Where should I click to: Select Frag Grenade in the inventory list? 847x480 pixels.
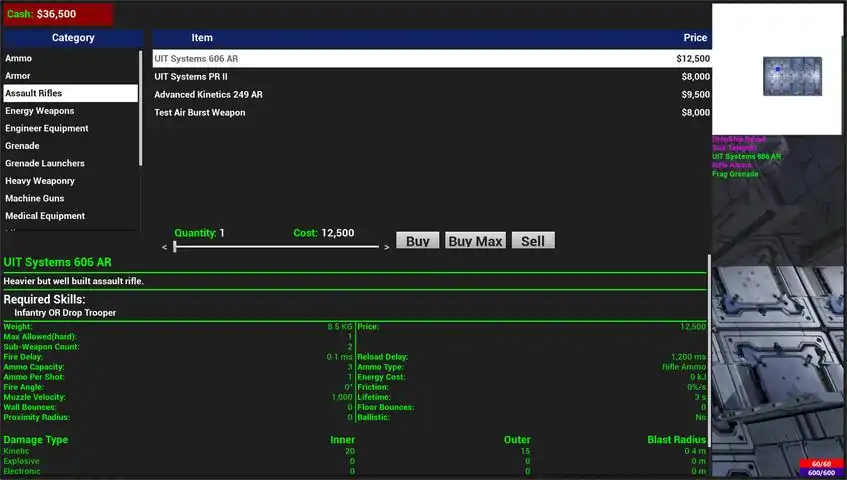click(735, 174)
